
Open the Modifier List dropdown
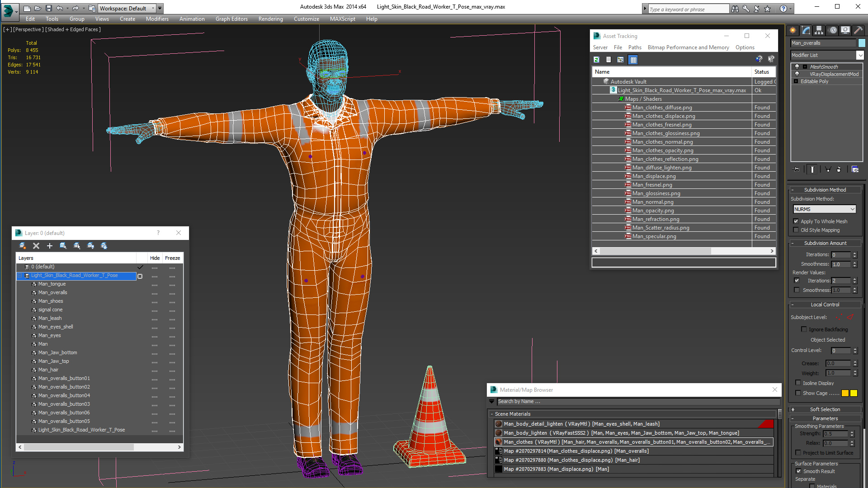click(x=860, y=55)
